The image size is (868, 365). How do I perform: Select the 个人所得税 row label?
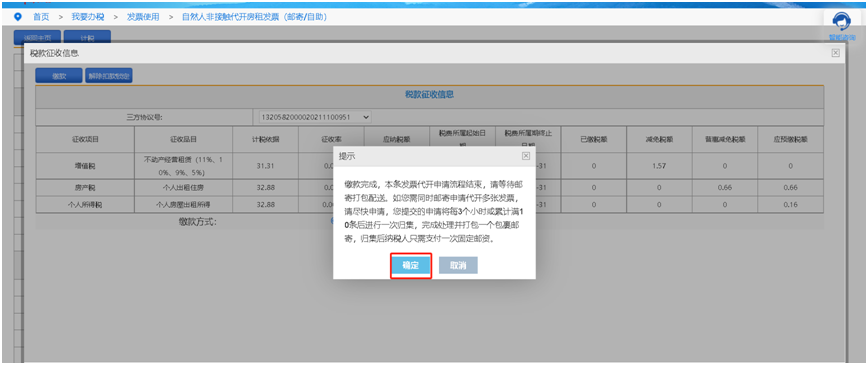point(85,204)
